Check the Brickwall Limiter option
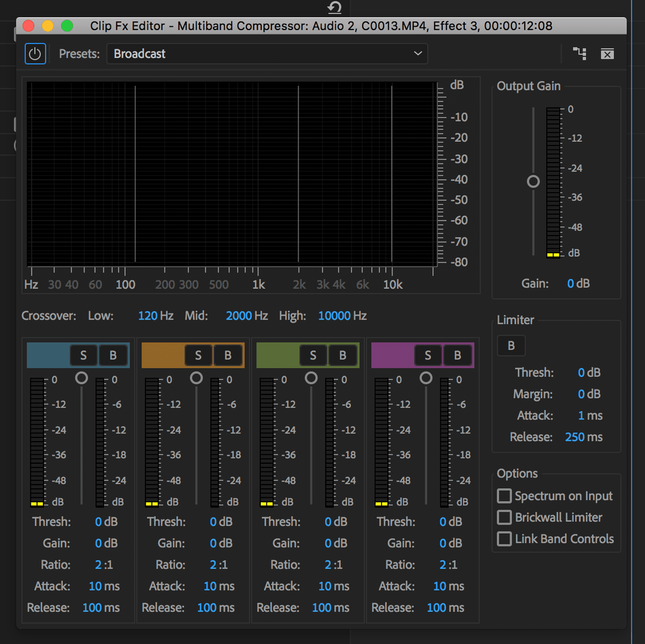The height and width of the screenshot is (644, 645). 505,517
